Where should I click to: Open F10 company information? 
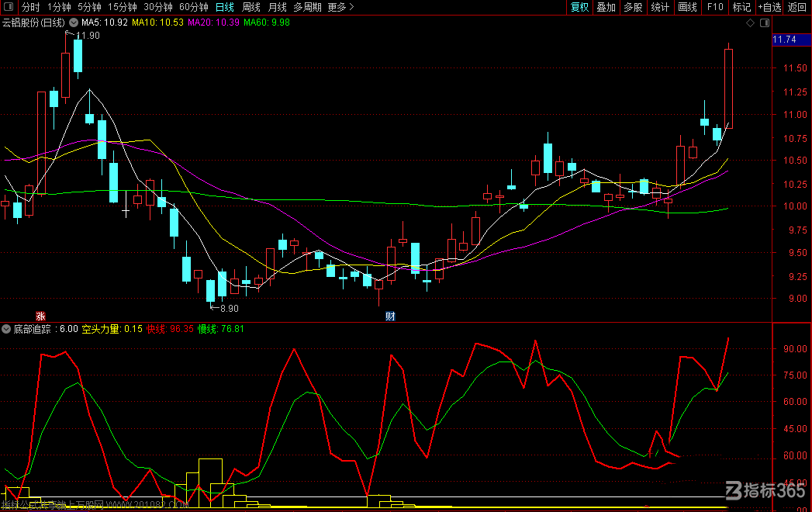[715, 7]
